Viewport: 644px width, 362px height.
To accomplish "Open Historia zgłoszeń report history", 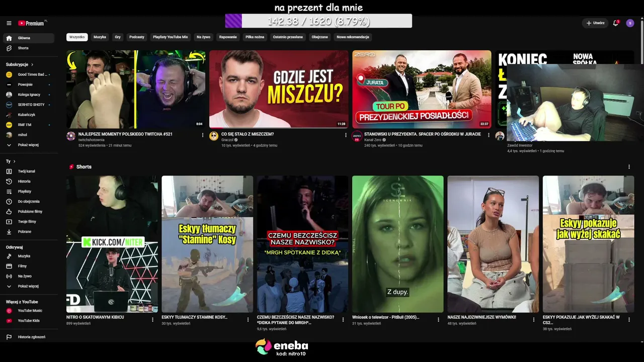I will (29, 337).
